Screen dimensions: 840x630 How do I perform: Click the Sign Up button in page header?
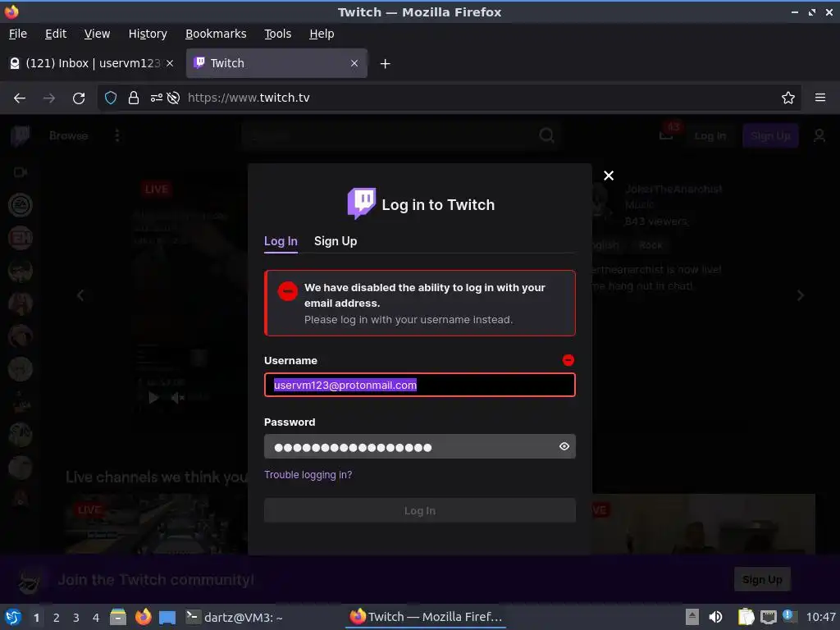pos(770,136)
